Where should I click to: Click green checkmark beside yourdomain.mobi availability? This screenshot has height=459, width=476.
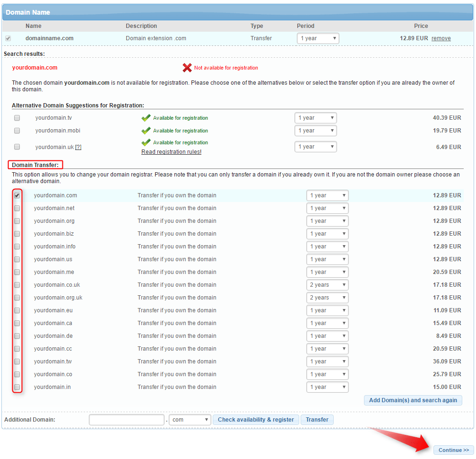(x=146, y=131)
